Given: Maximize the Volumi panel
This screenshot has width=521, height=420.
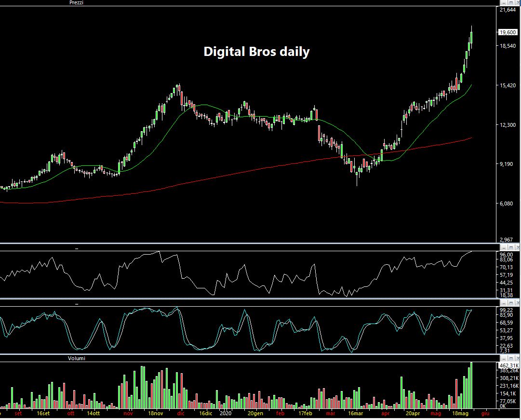Looking at the screenshot, I should (511, 358).
